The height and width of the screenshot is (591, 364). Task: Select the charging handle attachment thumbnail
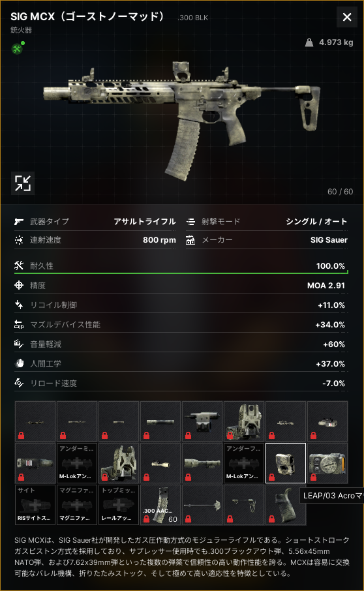coord(202,505)
